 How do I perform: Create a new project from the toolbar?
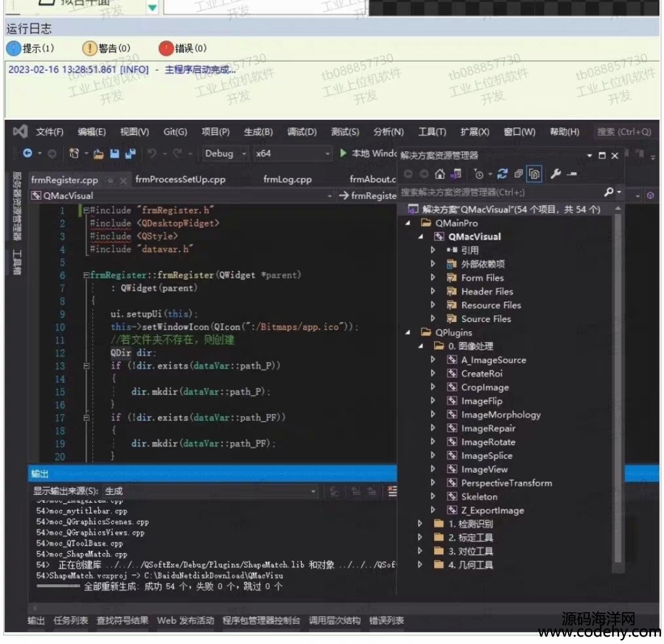(74, 153)
